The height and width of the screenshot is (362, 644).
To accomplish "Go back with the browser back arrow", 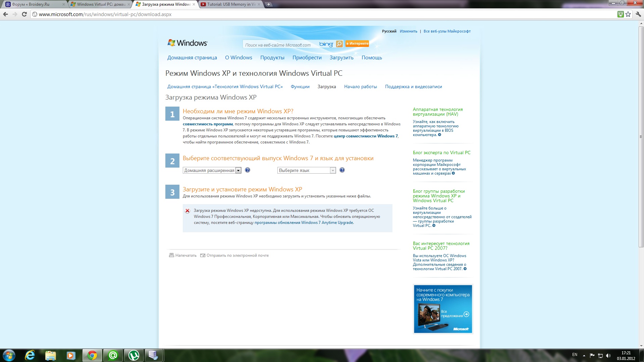I will click(5, 14).
